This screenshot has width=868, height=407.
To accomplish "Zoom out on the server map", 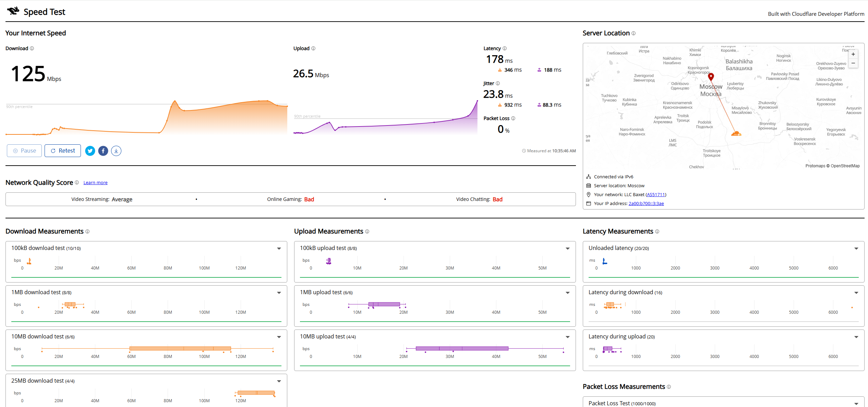I will pos(853,63).
